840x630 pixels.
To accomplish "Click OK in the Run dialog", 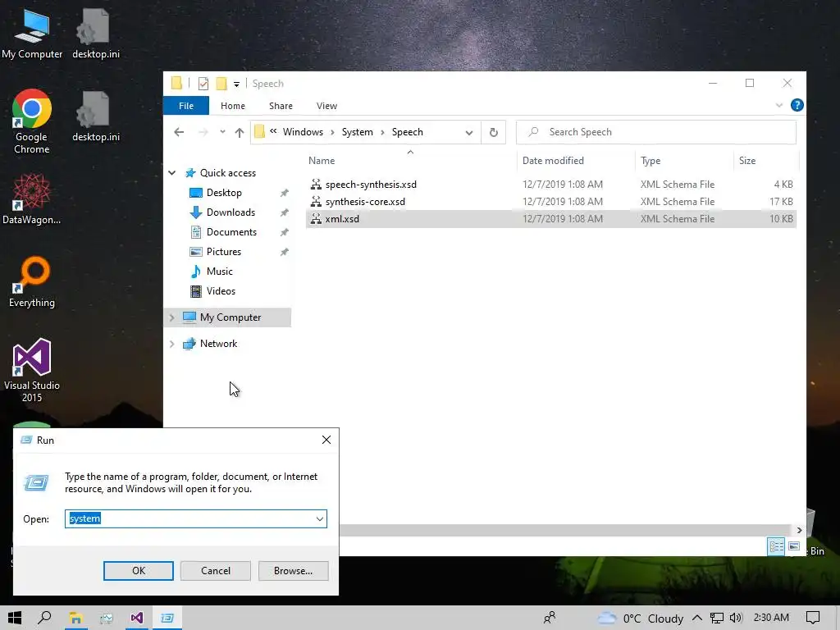I will coord(138,571).
